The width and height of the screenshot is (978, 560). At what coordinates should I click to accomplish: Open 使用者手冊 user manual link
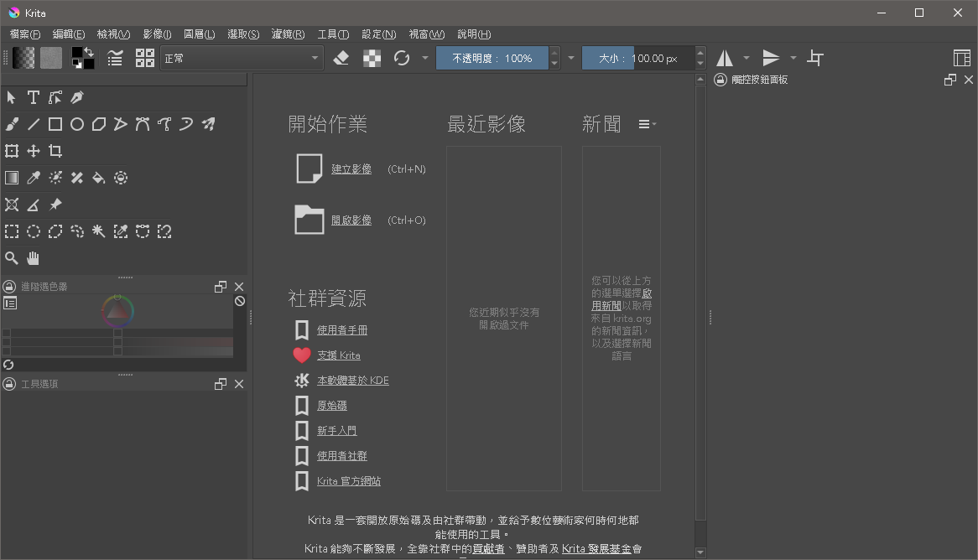(x=342, y=330)
